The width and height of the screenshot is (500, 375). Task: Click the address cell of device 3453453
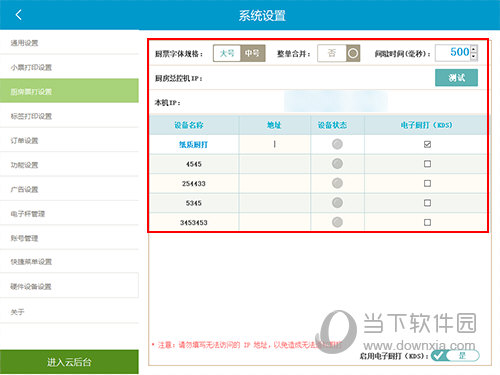[x=274, y=222]
